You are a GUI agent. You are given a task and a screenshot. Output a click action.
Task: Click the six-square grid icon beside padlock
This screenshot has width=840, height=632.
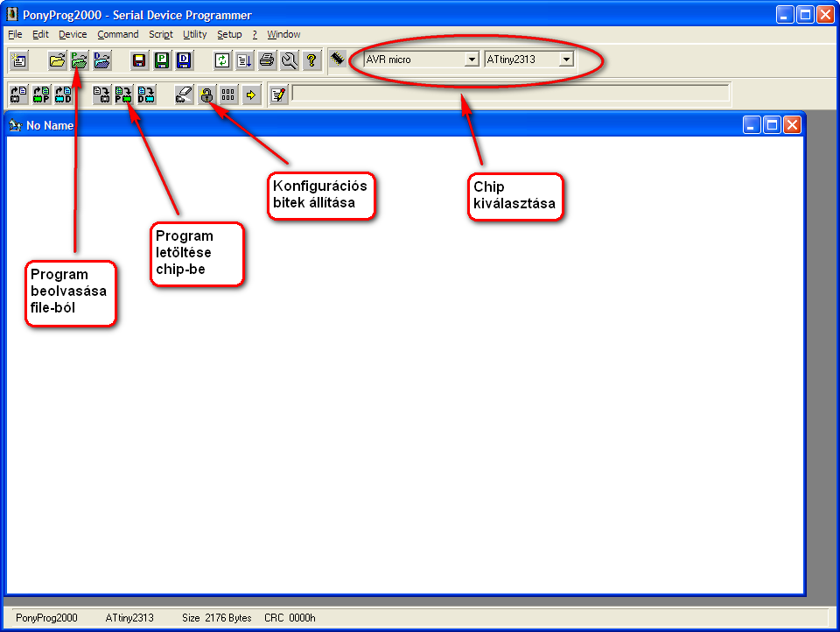(228, 95)
